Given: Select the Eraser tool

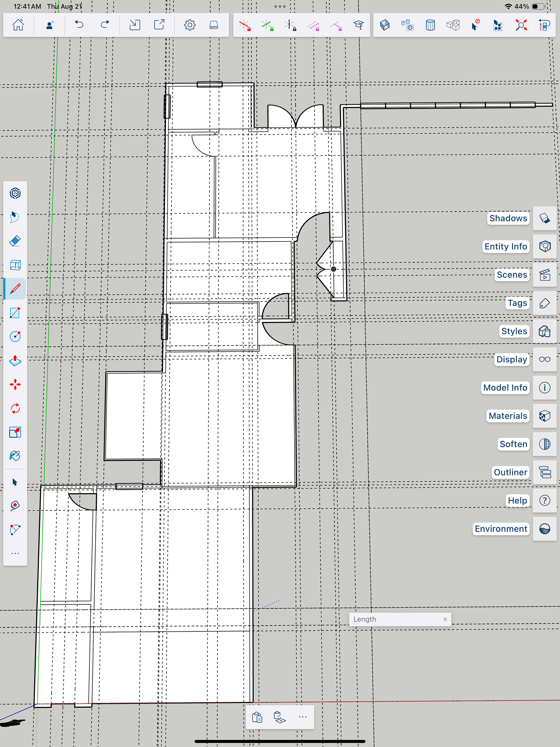Looking at the screenshot, I should tap(15, 241).
